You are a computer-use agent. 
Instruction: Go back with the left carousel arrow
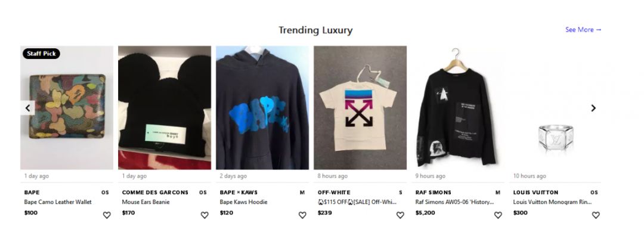pyautogui.click(x=27, y=108)
